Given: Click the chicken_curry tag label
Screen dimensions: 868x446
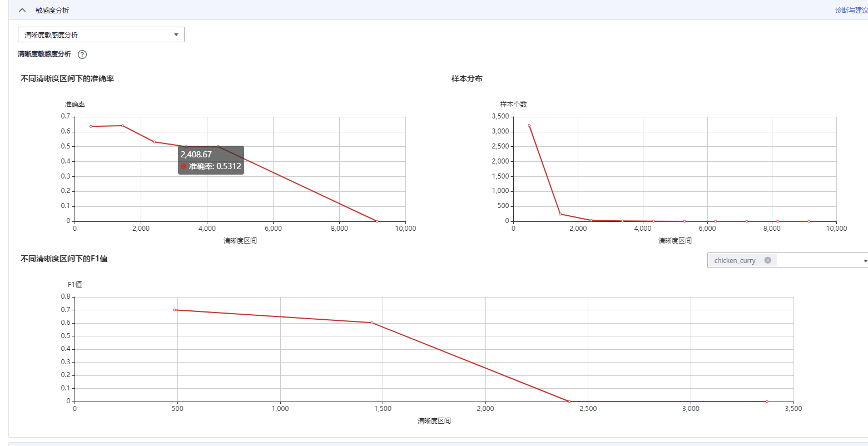Looking at the screenshot, I should point(735,260).
